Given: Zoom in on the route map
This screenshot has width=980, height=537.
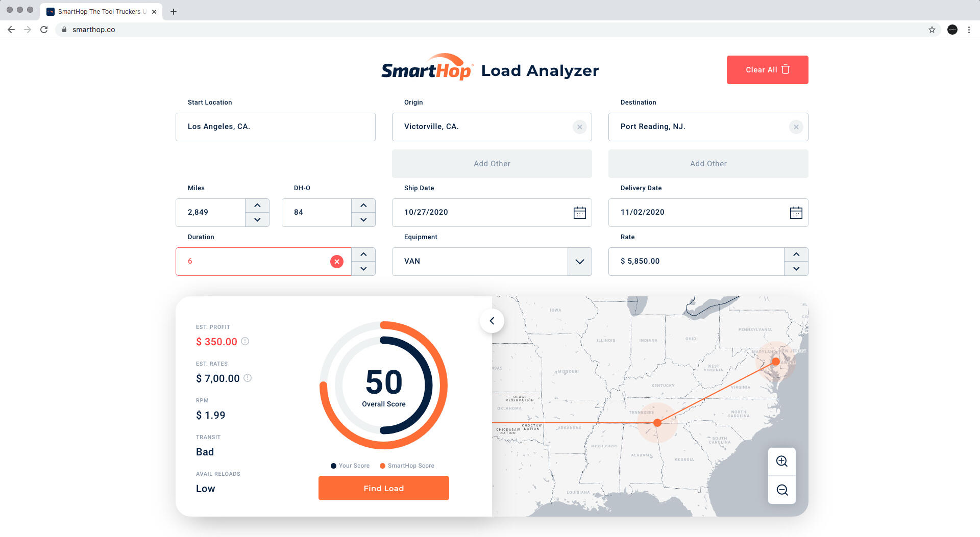Looking at the screenshot, I should coord(781,462).
